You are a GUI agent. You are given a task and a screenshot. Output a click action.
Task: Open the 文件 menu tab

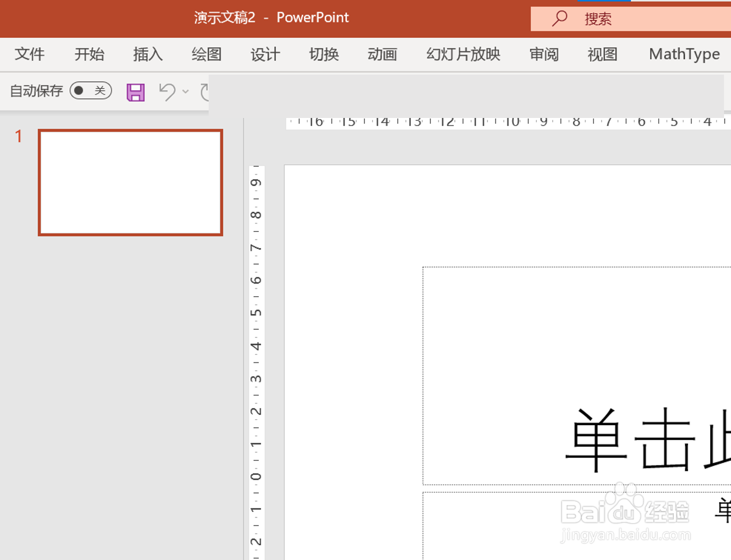(29, 54)
